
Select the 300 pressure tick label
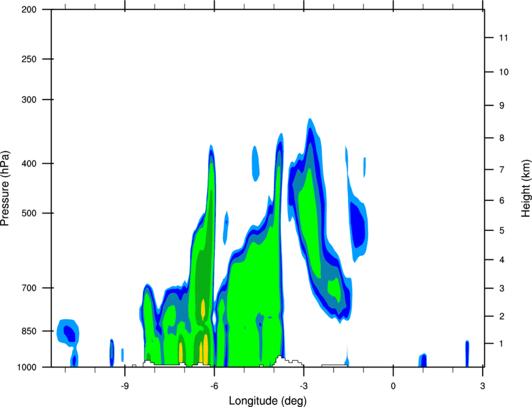pos(29,100)
